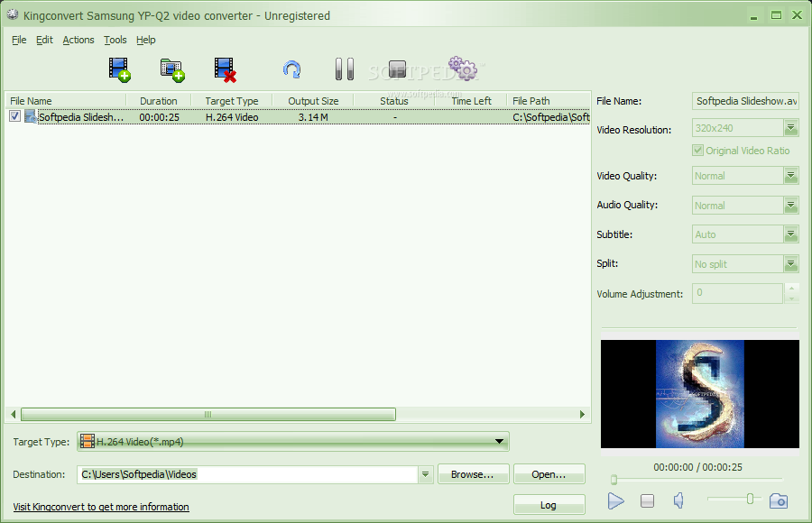Screen dimensions: 812x523
Task: Pause conversion with the toolbar pause icon
Action: pos(345,69)
